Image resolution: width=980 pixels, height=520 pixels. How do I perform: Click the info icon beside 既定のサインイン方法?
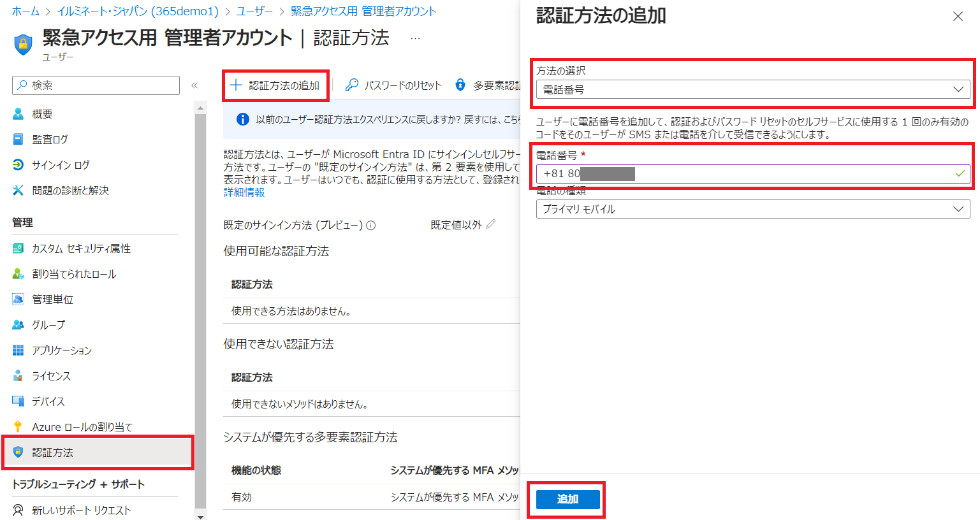click(x=371, y=226)
